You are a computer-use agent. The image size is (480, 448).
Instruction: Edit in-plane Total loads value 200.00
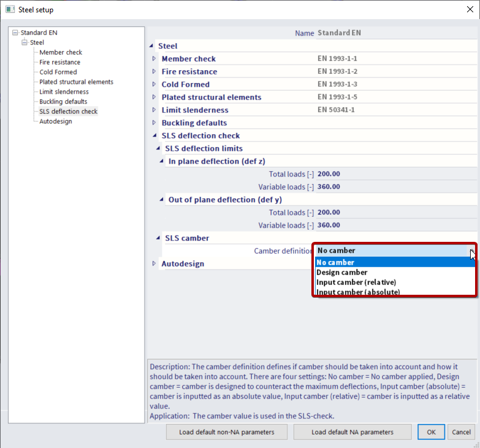click(329, 174)
